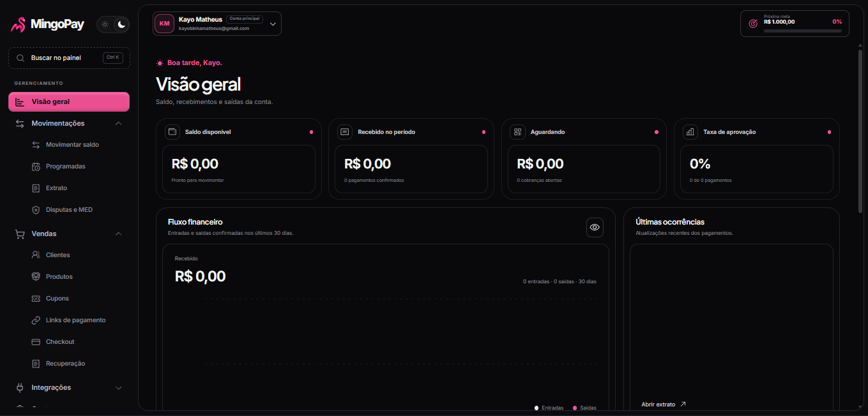868x416 pixels.
Task: Click the Próxima meta target icon
Action: pos(752,24)
